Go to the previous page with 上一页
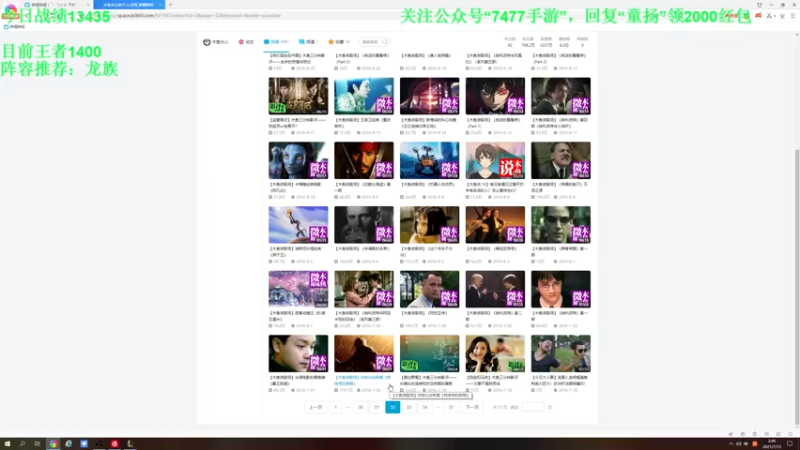The height and width of the screenshot is (450, 800). [316, 407]
